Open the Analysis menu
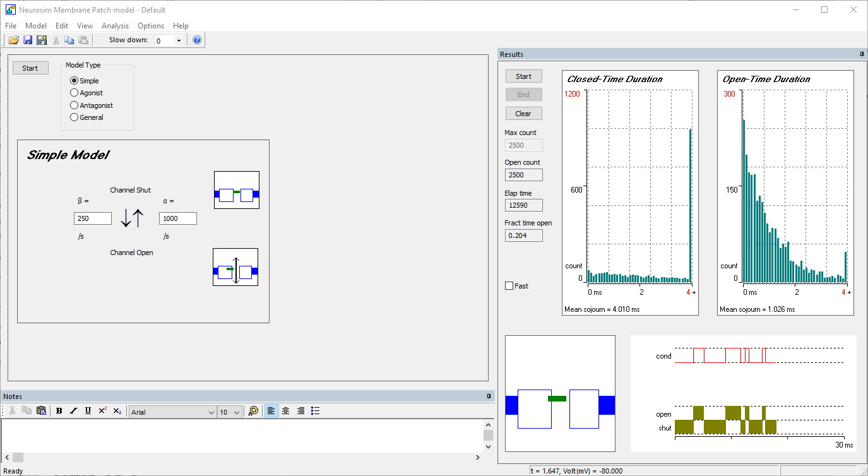The image size is (868, 476). tap(115, 26)
